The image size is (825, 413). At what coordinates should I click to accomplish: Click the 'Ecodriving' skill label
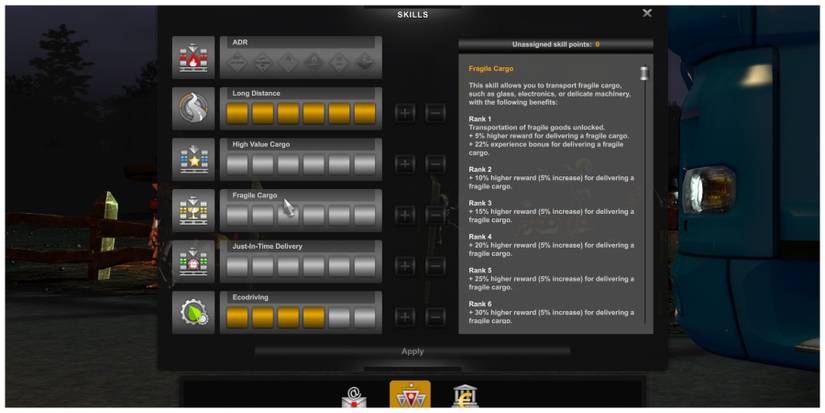click(250, 297)
